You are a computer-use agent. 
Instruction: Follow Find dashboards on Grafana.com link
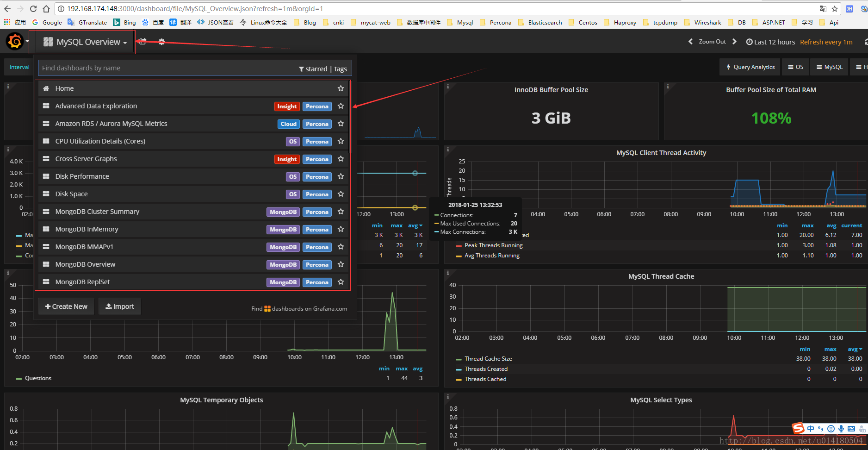tap(299, 309)
